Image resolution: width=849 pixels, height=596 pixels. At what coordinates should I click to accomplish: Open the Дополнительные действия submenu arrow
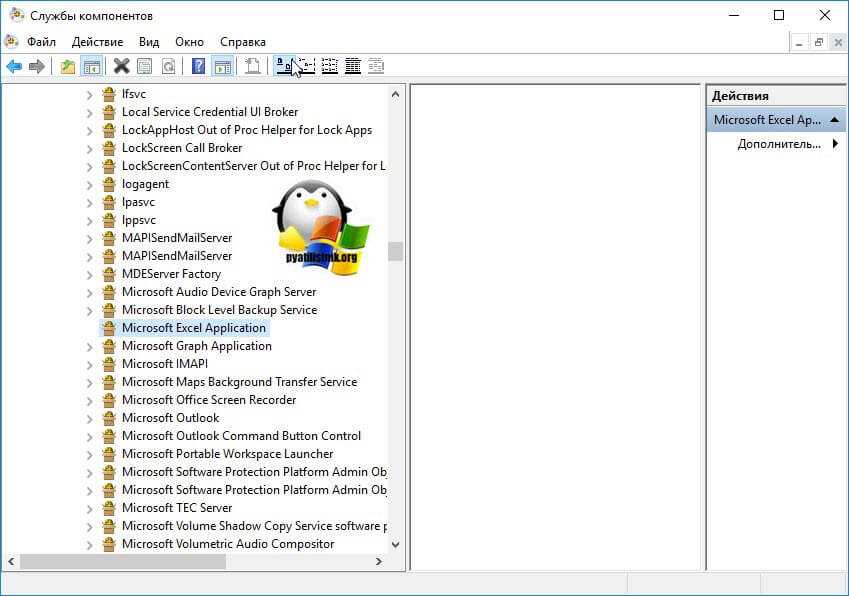834,144
